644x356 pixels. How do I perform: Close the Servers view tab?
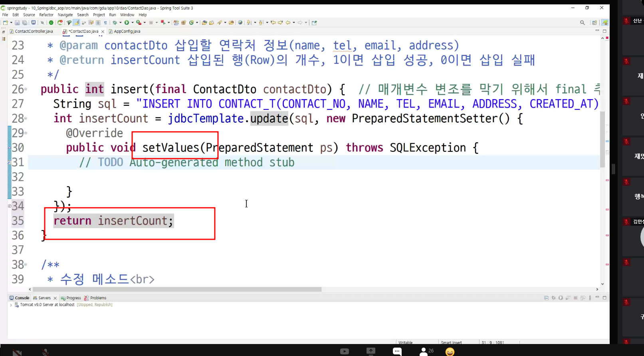(55, 298)
